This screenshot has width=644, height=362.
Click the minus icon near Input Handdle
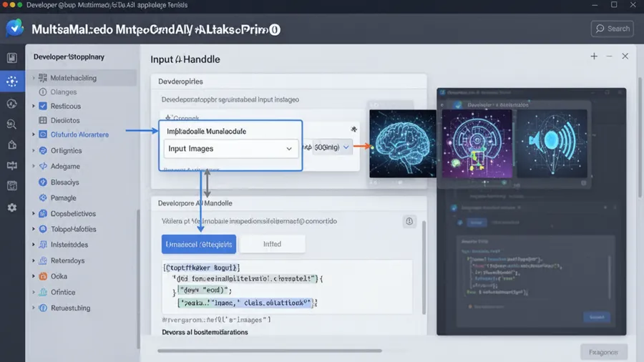coord(610,57)
